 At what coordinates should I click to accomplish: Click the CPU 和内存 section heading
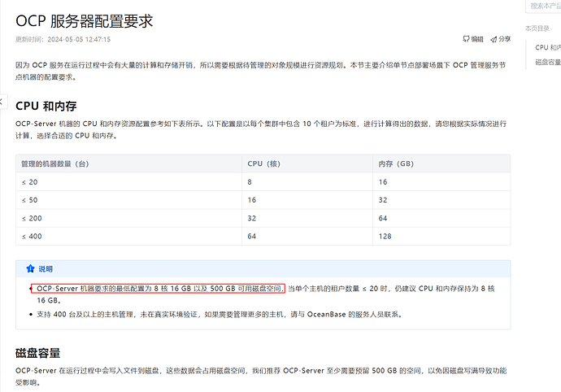46,106
